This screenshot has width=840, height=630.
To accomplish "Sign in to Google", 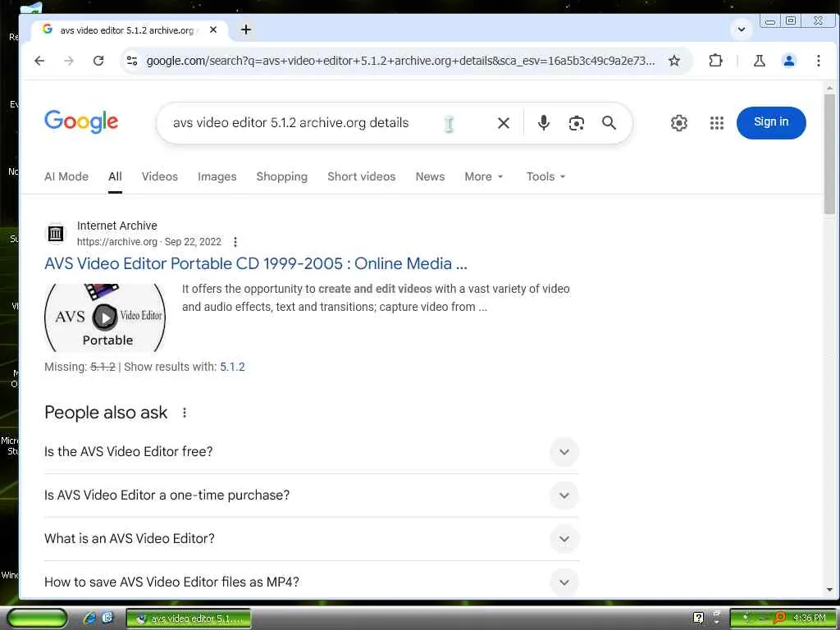I will [x=771, y=123].
